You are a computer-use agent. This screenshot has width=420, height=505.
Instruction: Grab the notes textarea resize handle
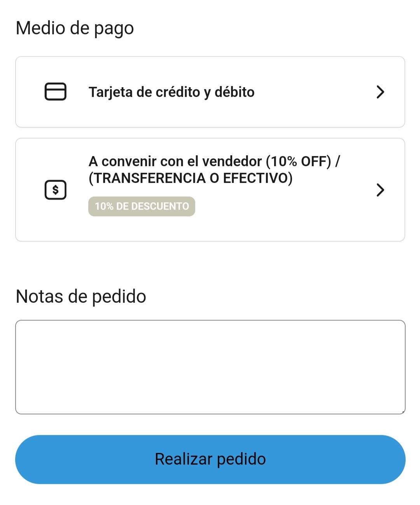(403, 412)
